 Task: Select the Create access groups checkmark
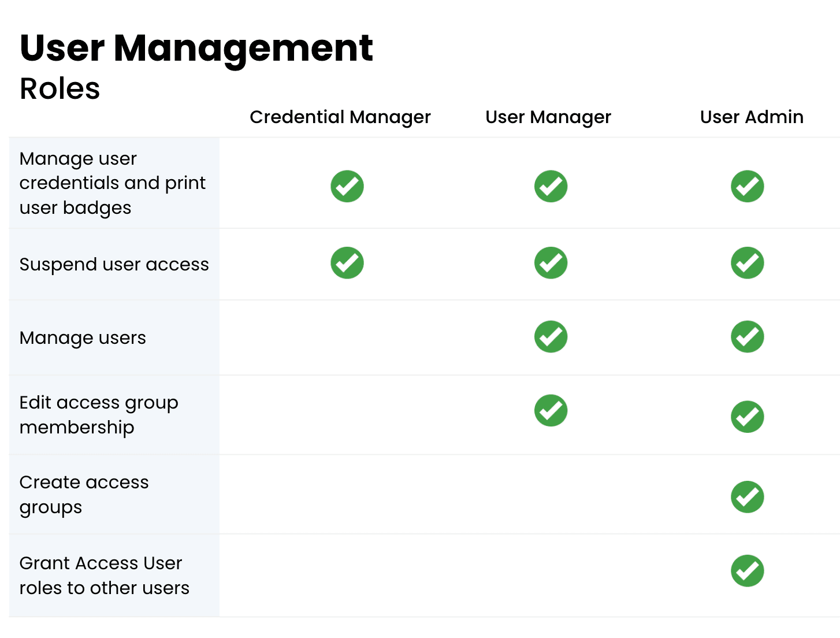(748, 496)
